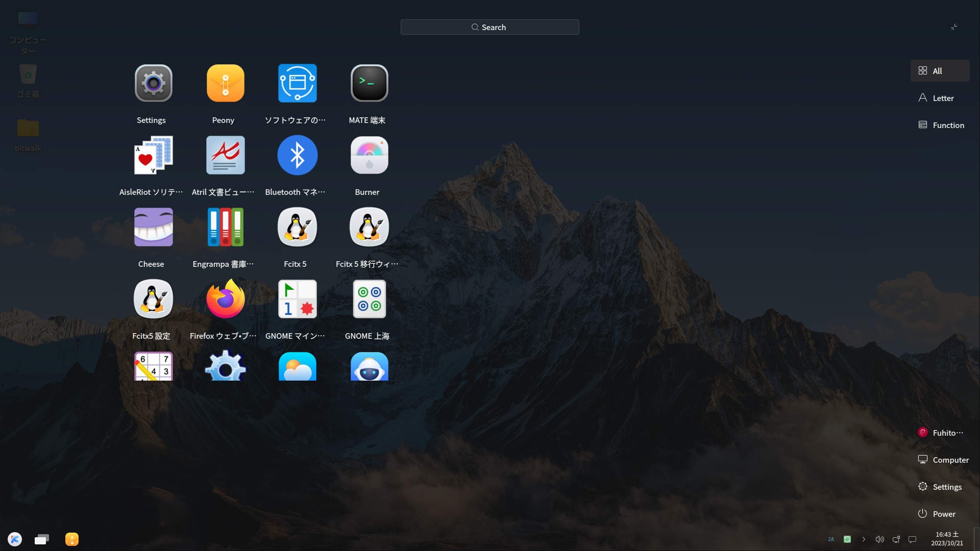
Task: Exit fullscreen menu with shrink icon
Action: click(953, 27)
